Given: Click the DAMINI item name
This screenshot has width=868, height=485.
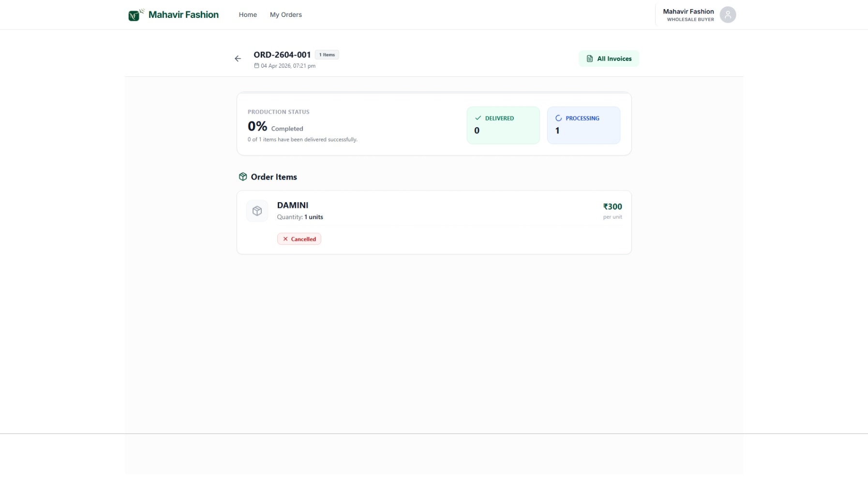Looking at the screenshot, I should pos(292,206).
